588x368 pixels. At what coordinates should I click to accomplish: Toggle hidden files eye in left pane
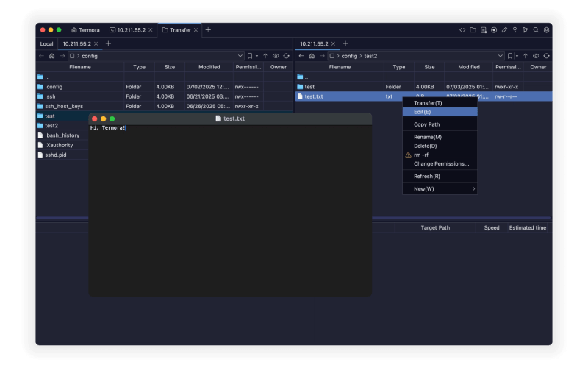(276, 56)
